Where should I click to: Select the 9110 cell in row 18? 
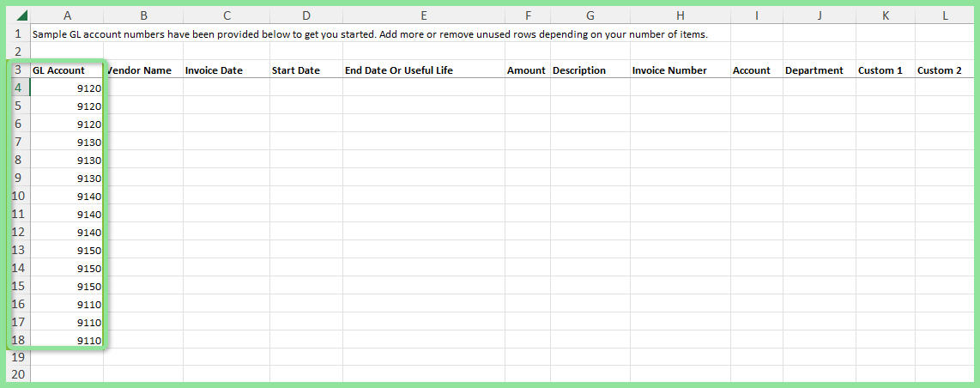point(67,340)
